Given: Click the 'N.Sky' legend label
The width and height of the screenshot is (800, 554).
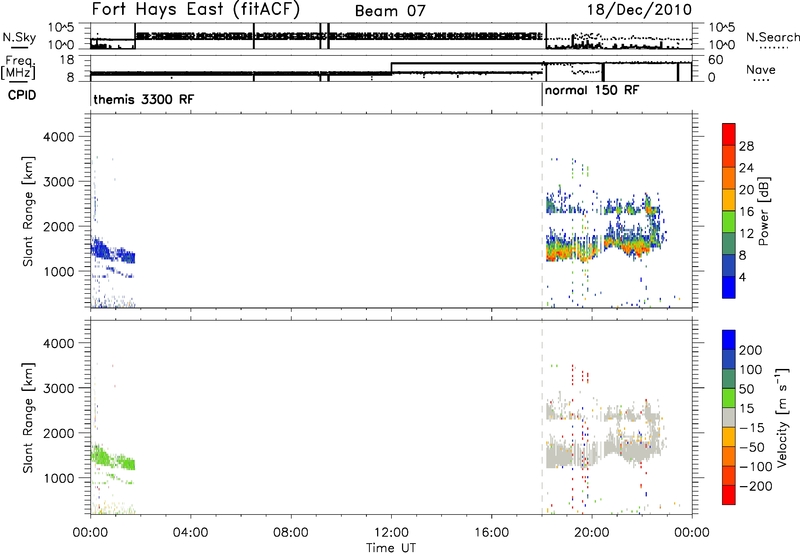Looking at the screenshot, I should [x=19, y=37].
